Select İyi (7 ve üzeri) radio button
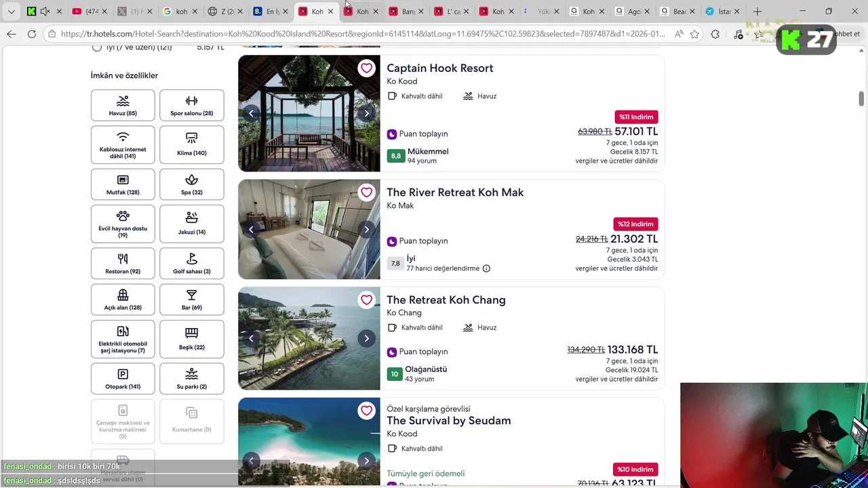This screenshot has height=488, width=868. click(x=96, y=47)
